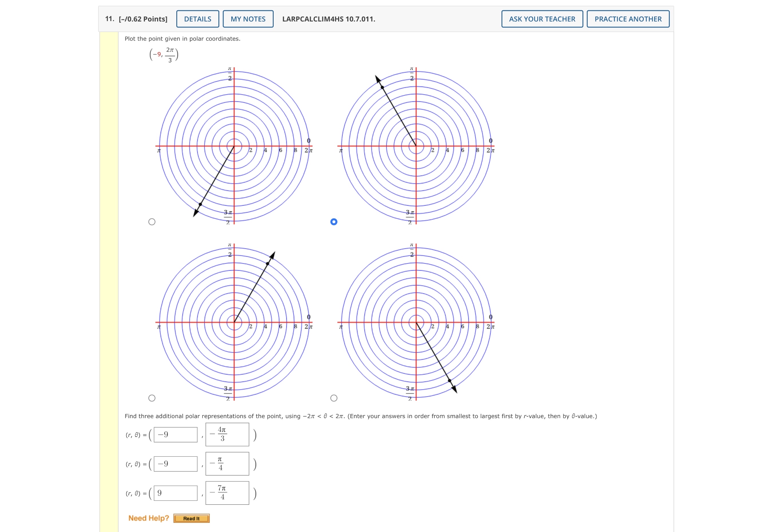The width and height of the screenshot is (782, 532).
Task: Select radio for graph pointing lower-left
Action: pyautogui.click(x=152, y=222)
